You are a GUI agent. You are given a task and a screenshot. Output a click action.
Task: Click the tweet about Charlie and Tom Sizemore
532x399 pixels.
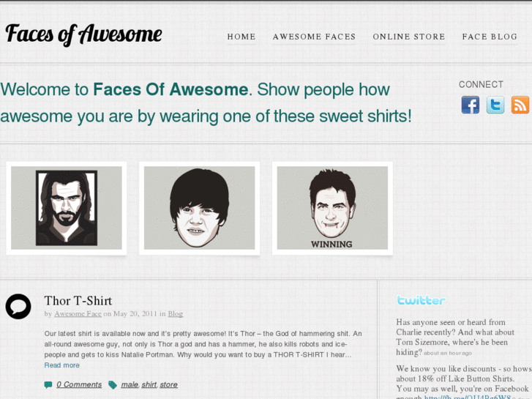pyautogui.click(x=454, y=338)
